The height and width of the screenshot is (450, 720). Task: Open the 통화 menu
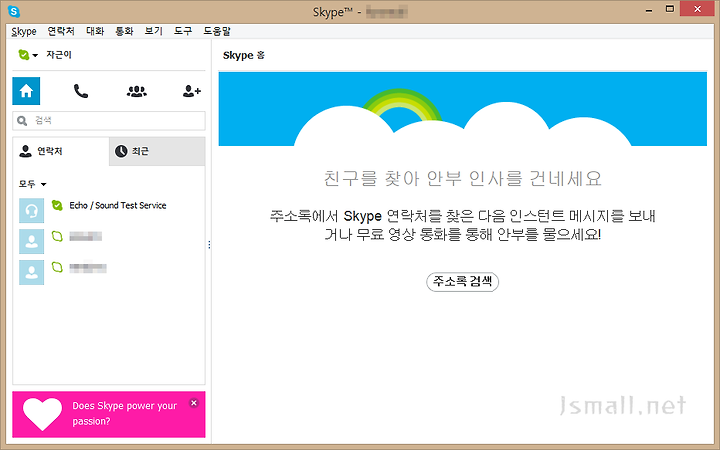tap(124, 31)
